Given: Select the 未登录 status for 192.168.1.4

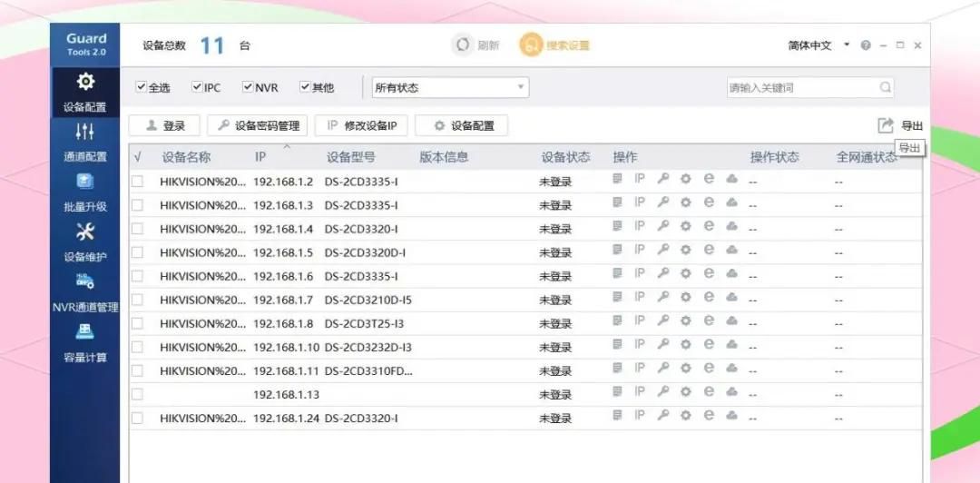Looking at the screenshot, I should (555, 229).
